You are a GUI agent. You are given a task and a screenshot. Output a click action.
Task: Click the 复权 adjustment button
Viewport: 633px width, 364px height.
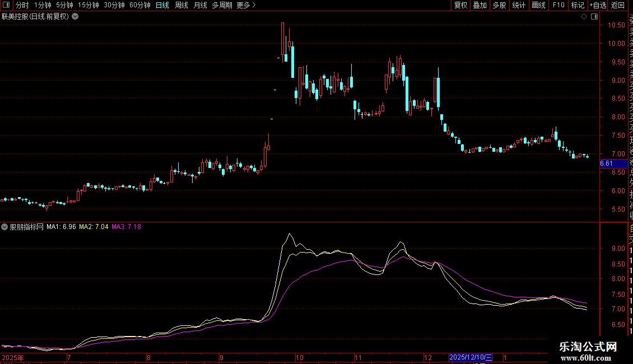(x=460, y=5)
